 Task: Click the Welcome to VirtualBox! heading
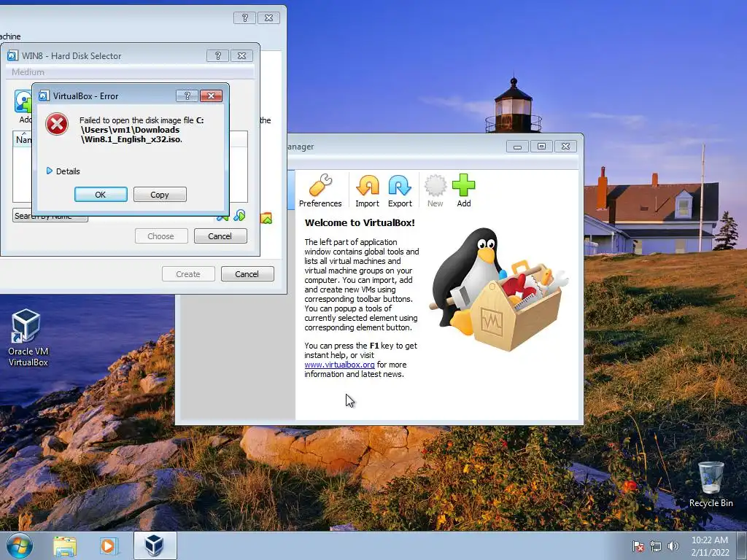point(360,222)
